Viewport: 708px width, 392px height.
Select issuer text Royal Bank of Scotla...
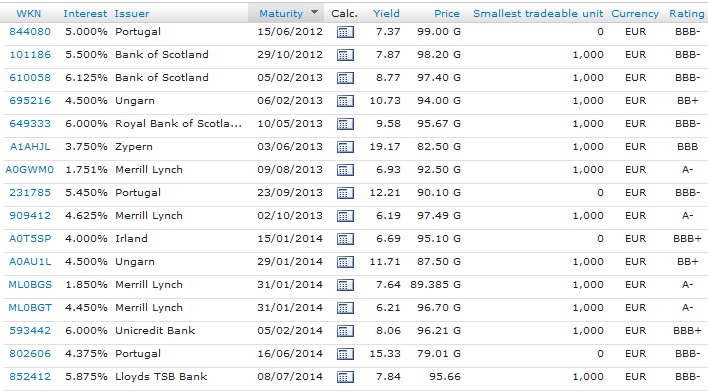pos(178,124)
